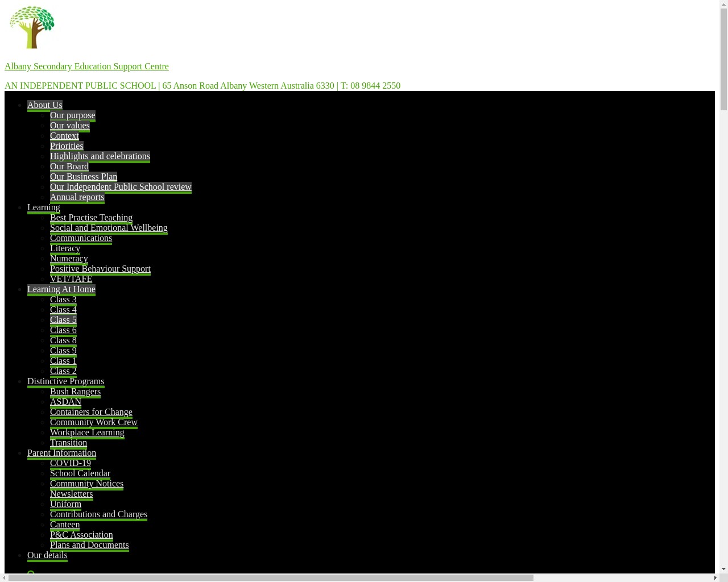Open the About Us menu item
Viewport: 728px width, 582px height.
[45, 105]
